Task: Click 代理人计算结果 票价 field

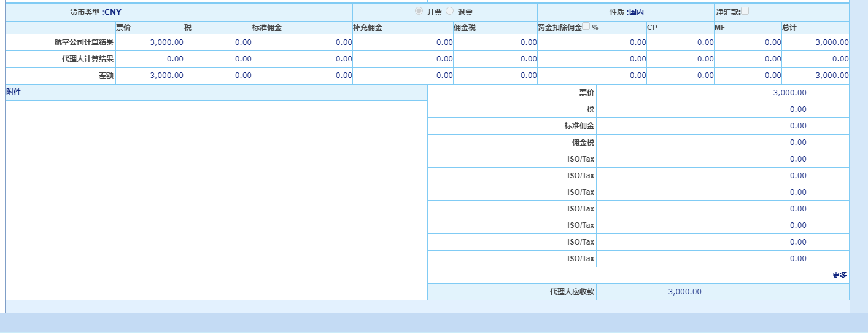Action: (x=150, y=59)
